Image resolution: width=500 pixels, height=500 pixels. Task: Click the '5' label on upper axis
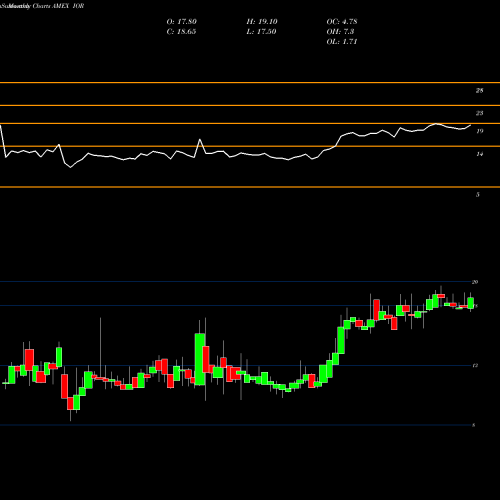pyautogui.click(x=478, y=195)
